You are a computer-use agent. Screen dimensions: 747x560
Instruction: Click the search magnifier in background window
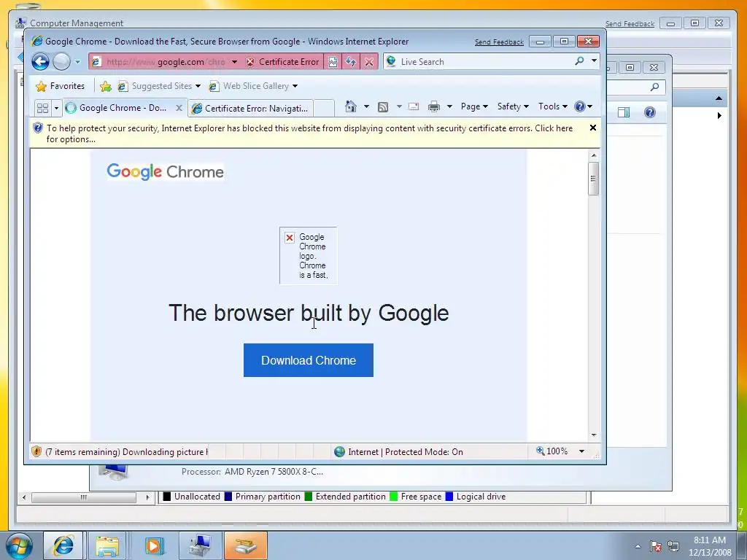click(654, 87)
